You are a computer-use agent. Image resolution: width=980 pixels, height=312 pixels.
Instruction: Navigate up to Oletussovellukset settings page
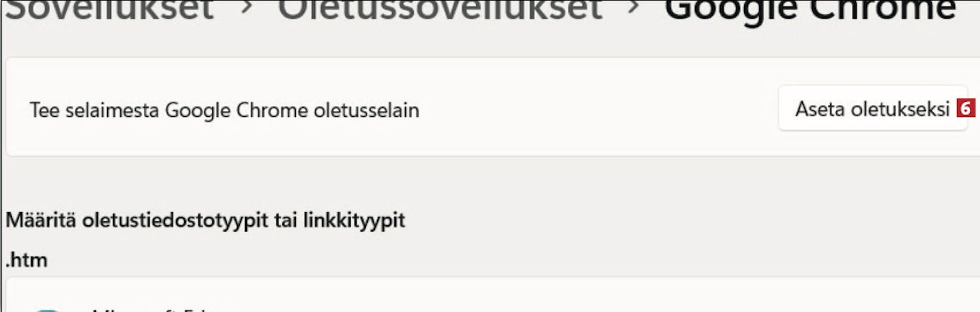point(440,9)
